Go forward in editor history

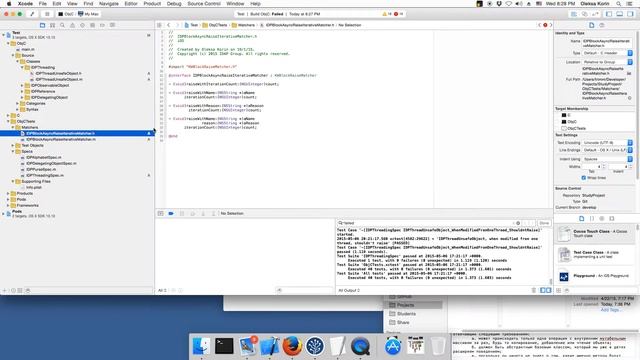pyautogui.click(x=177, y=25)
